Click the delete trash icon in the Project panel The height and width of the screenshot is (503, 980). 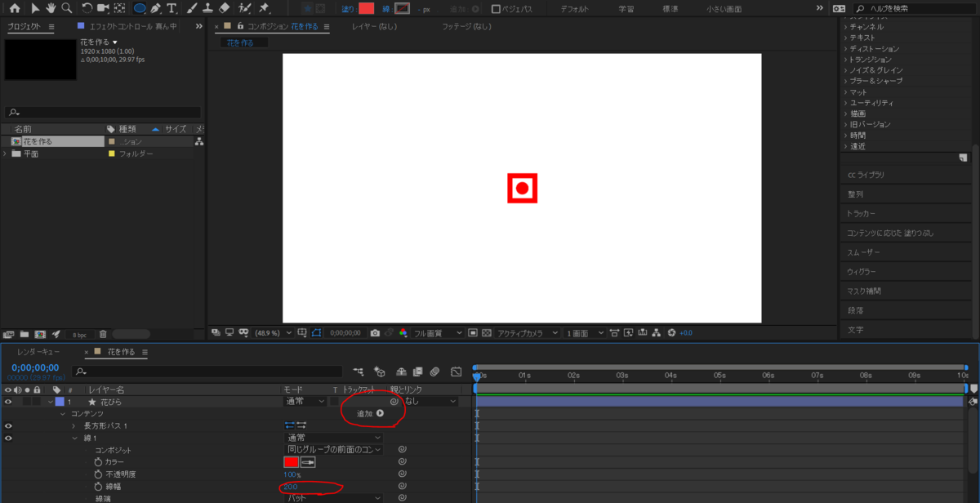pyautogui.click(x=103, y=334)
